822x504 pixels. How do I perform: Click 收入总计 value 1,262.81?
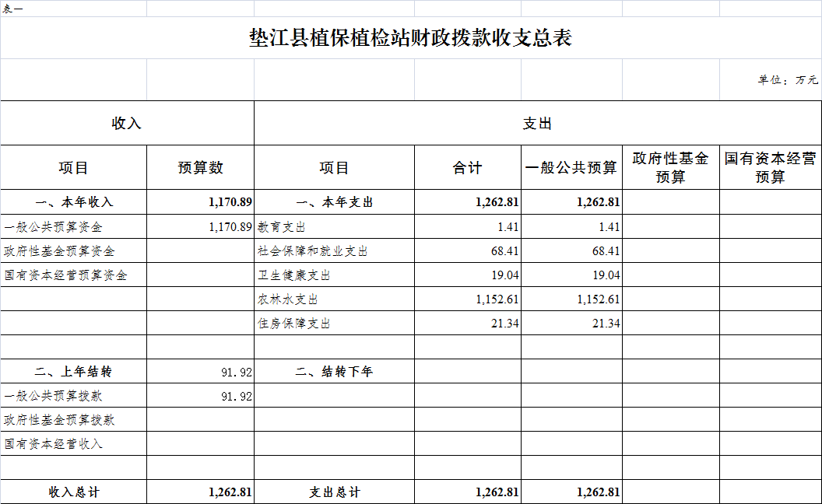(230, 492)
